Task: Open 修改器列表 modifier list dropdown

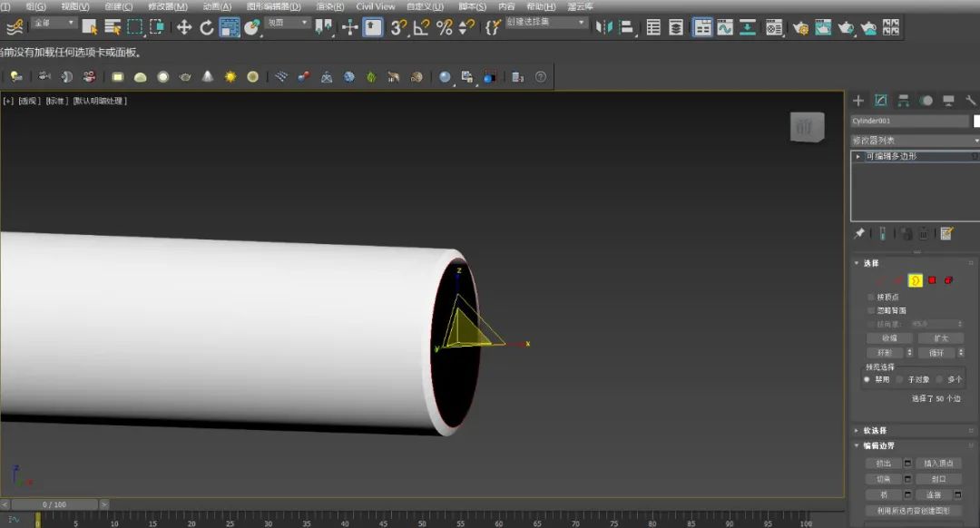Action: [x=915, y=141]
